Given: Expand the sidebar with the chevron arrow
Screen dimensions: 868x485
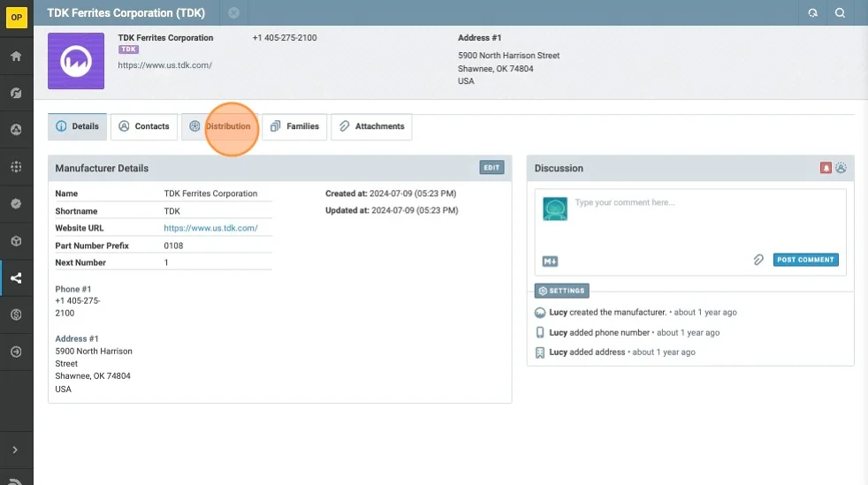Looking at the screenshot, I should pos(16,450).
